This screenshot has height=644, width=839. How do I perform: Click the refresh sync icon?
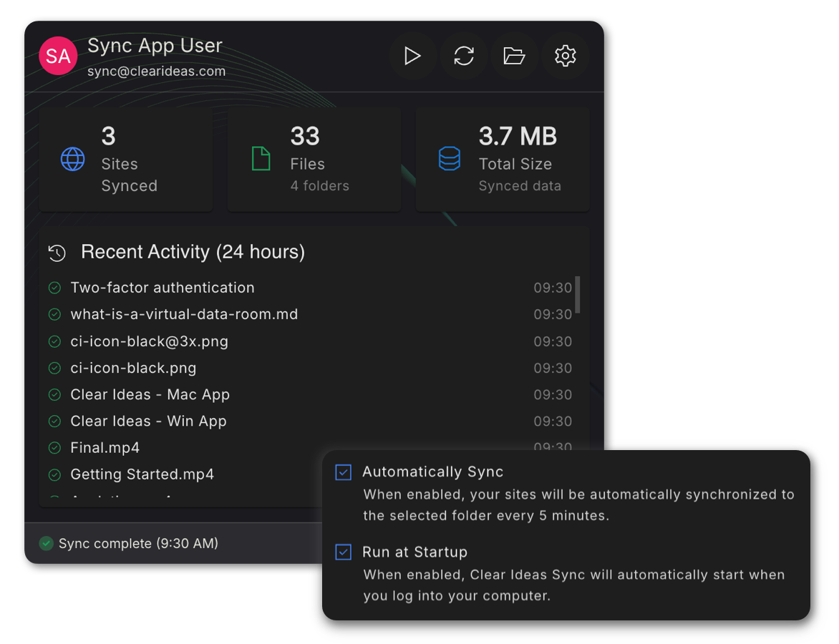[x=464, y=56]
